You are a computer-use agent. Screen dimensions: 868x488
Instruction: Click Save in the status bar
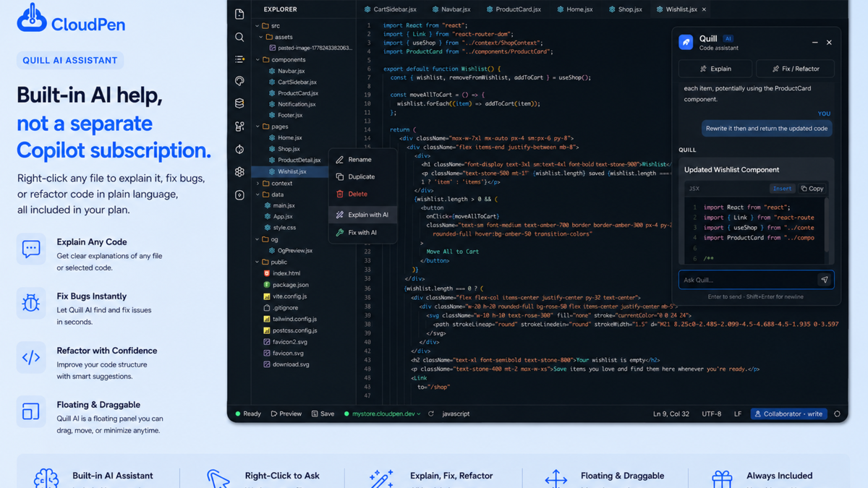[x=323, y=414]
